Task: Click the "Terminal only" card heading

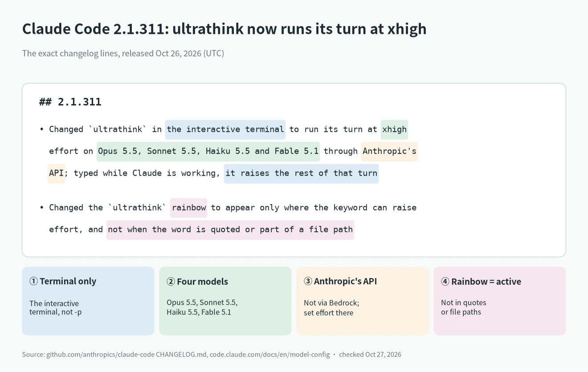Action: click(63, 281)
